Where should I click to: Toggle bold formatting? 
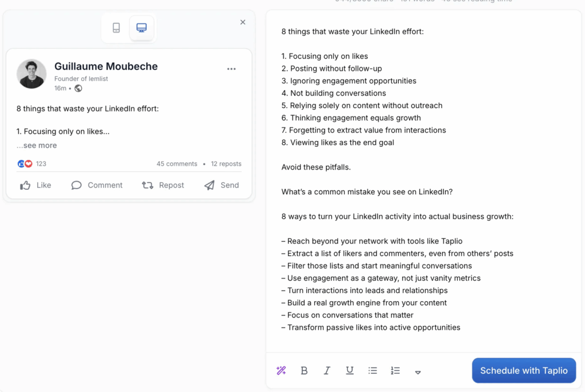pos(304,371)
